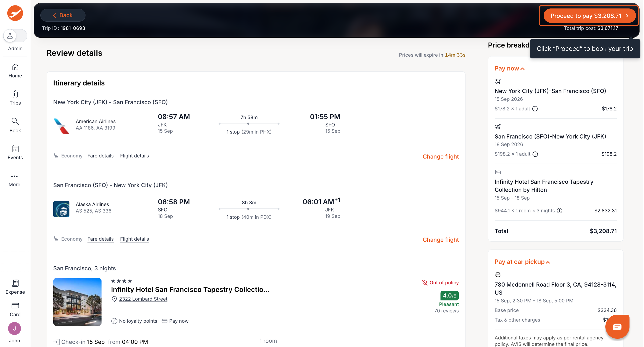This screenshot has width=644, height=347.
Task: Click Proceed to pay $3,208.71
Action: click(590, 16)
